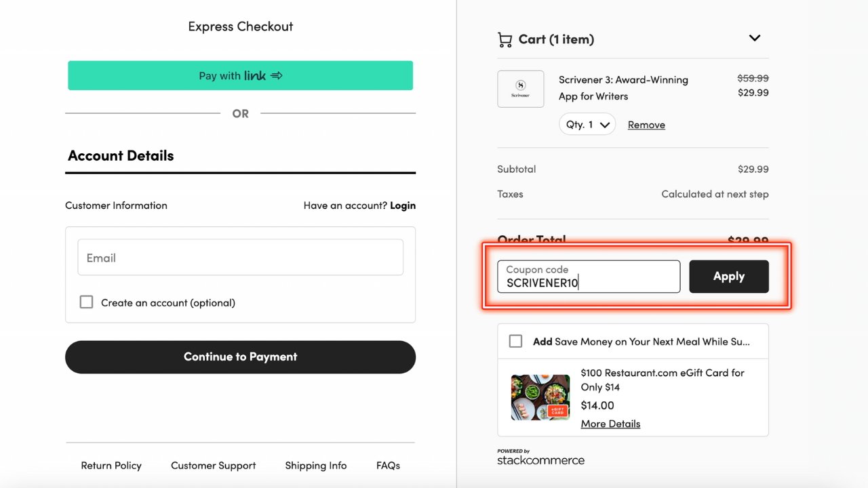Click the Scrivener product thumbnail
The height and width of the screenshot is (488, 868).
point(521,89)
